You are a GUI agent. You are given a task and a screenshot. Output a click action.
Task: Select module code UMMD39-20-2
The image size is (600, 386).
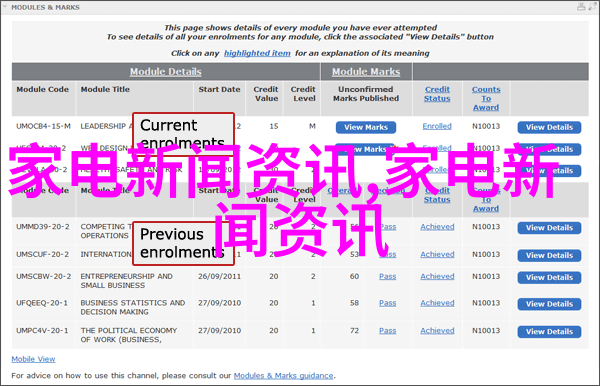click(43, 227)
